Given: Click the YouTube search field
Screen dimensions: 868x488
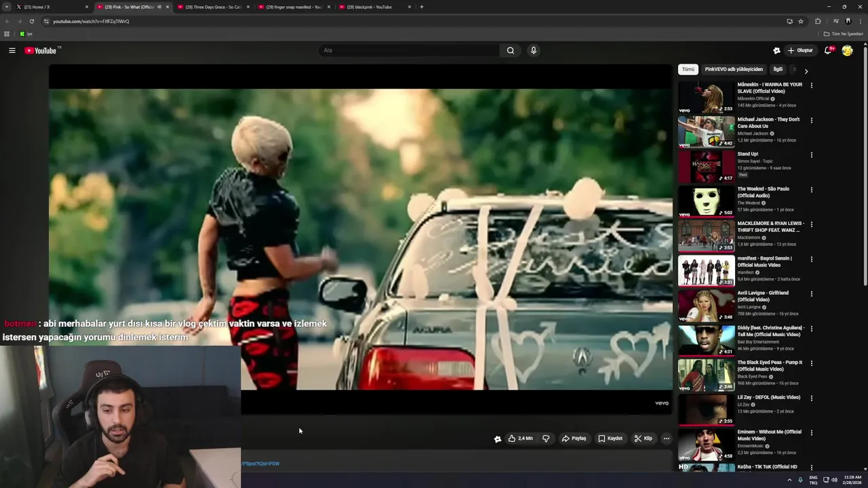Looking at the screenshot, I should [410, 50].
